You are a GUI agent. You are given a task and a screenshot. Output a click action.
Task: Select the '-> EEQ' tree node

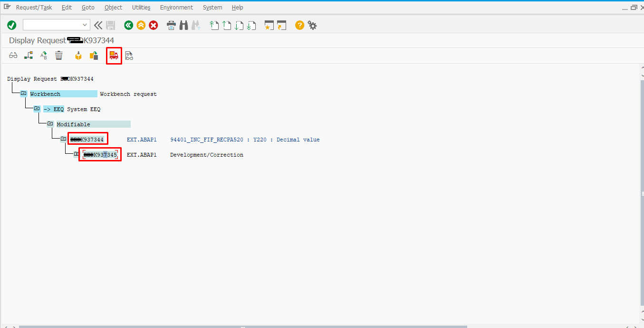[53, 109]
